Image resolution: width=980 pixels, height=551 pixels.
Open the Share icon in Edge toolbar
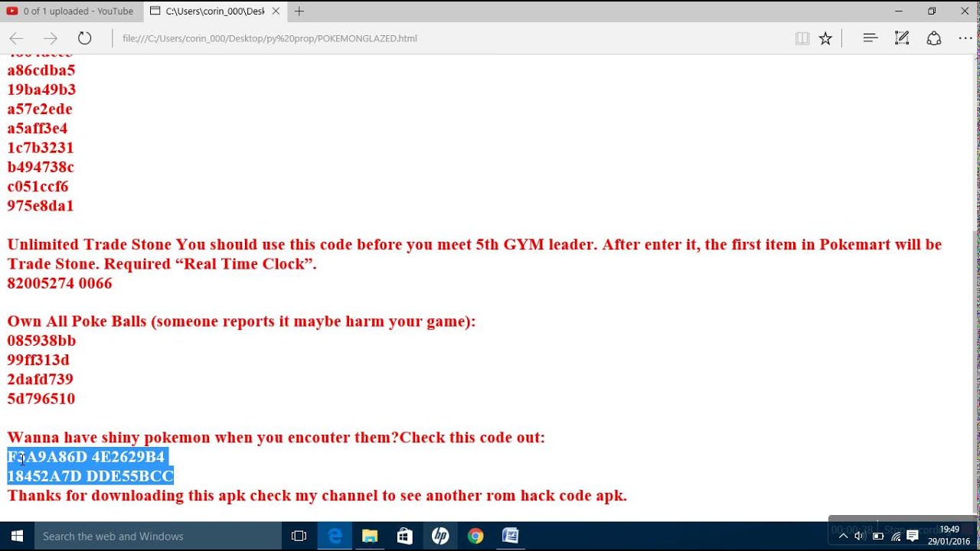(x=934, y=37)
